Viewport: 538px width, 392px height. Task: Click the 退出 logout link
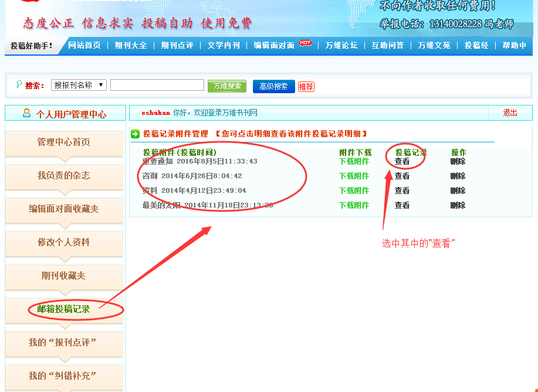tap(510, 113)
